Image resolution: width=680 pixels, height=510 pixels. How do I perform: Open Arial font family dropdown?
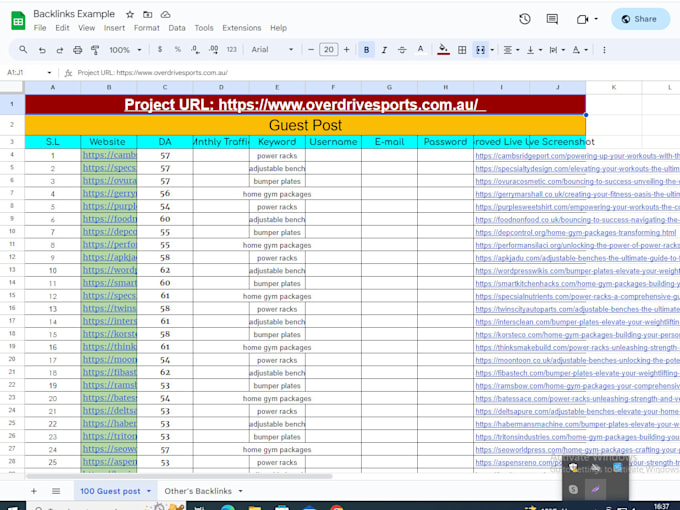click(272, 49)
